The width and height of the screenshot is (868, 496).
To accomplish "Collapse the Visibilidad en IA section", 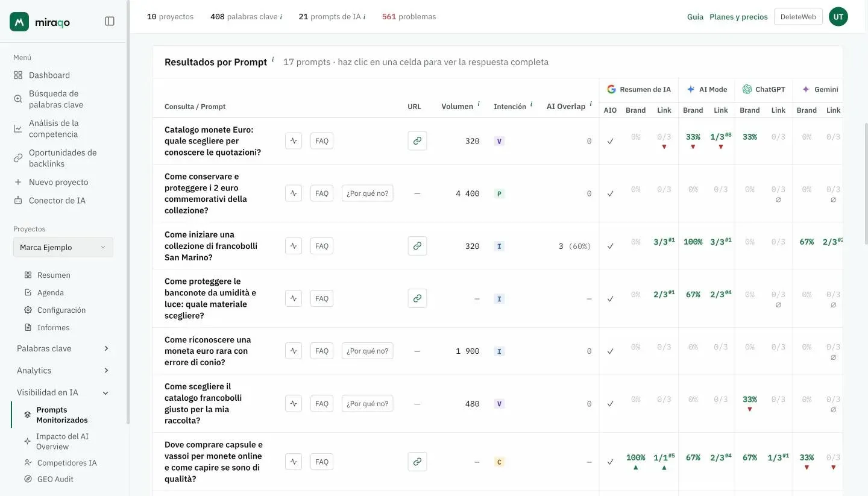I will [63, 392].
